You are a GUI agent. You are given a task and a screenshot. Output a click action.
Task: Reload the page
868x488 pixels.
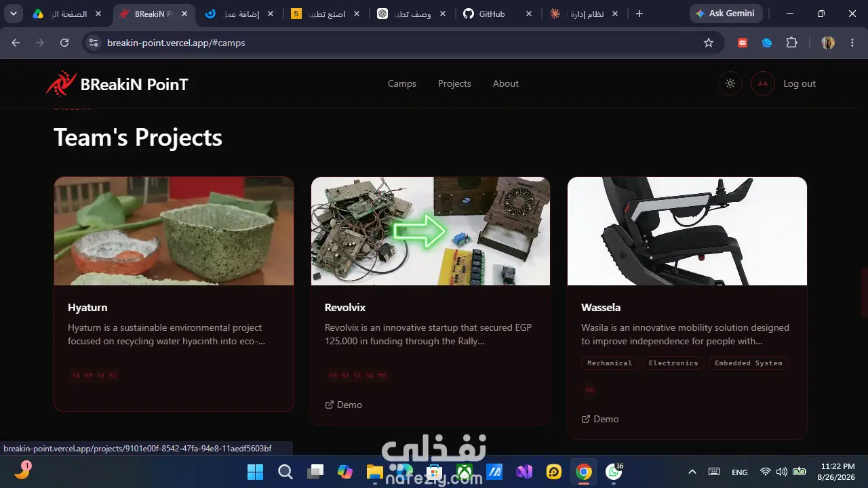click(x=64, y=43)
